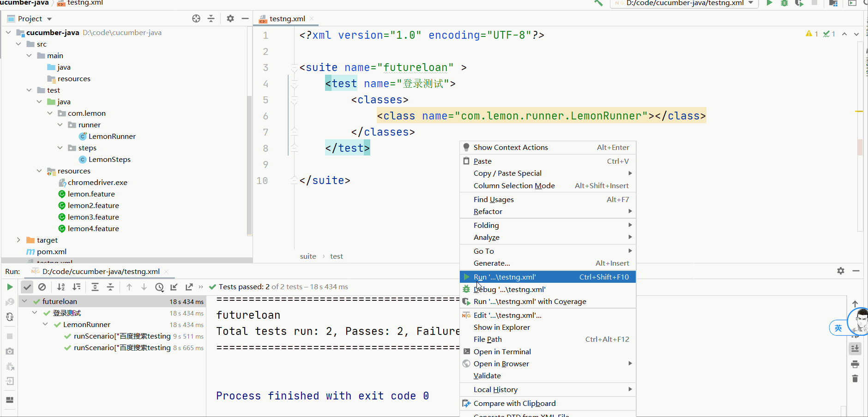868x417 pixels.
Task: Toggle alphabetical sort in test results
Action: point(61,287)
